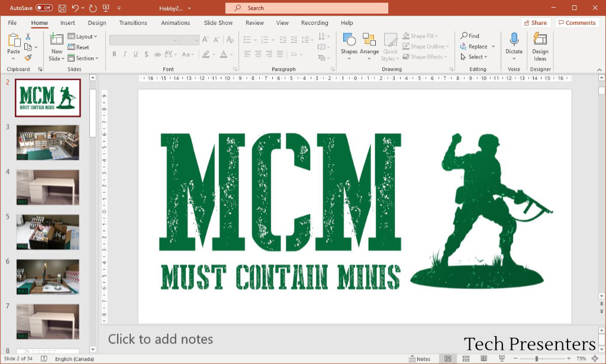Viewport: 606px width, 364px height.
Task: Click the Save icon in title bar
Action: coord(62,8)
